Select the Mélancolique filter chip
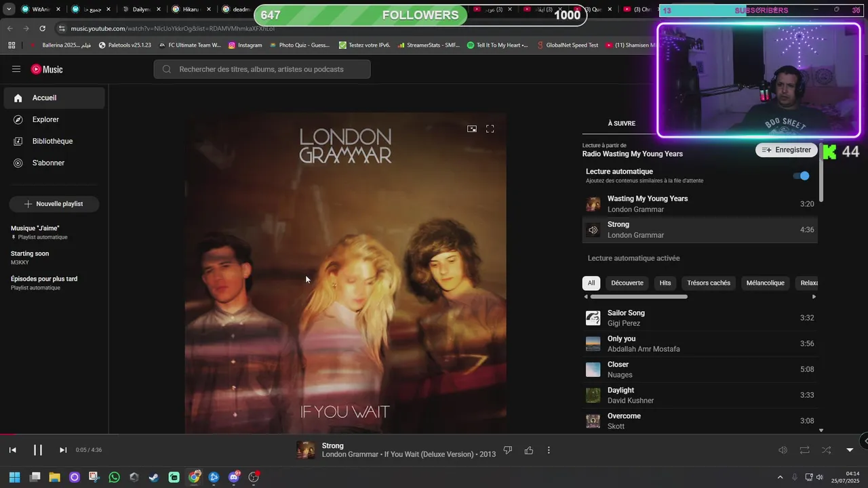This screenshot has width=868, height=488. (765, 283)
